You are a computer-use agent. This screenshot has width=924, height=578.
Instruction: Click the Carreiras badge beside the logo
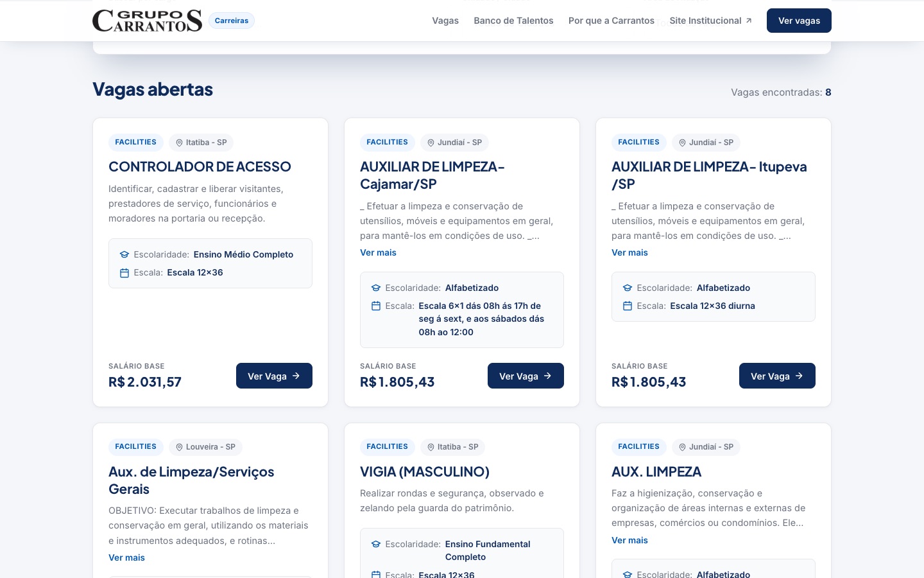pyautogui.click(x=232, y=21)
